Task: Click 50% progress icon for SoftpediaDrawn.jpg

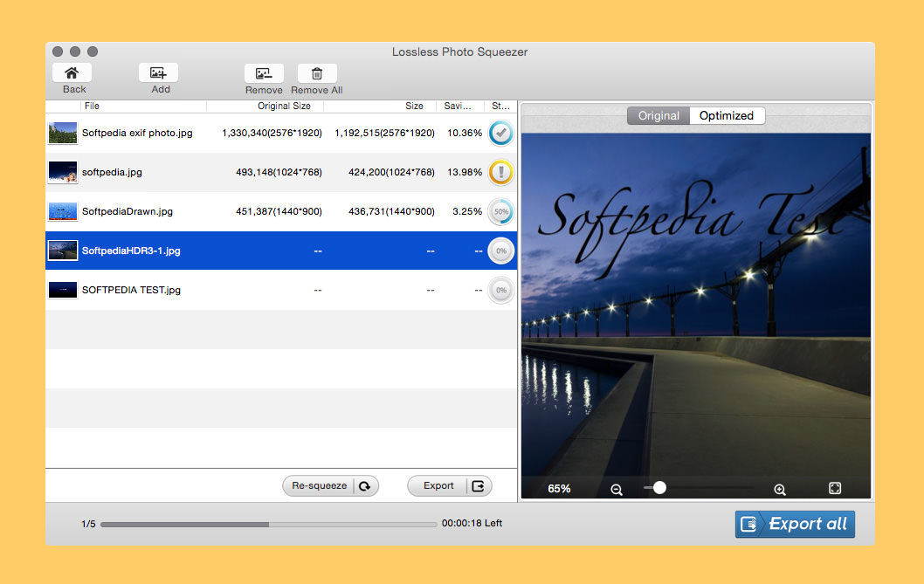Action: coord(501,211)
